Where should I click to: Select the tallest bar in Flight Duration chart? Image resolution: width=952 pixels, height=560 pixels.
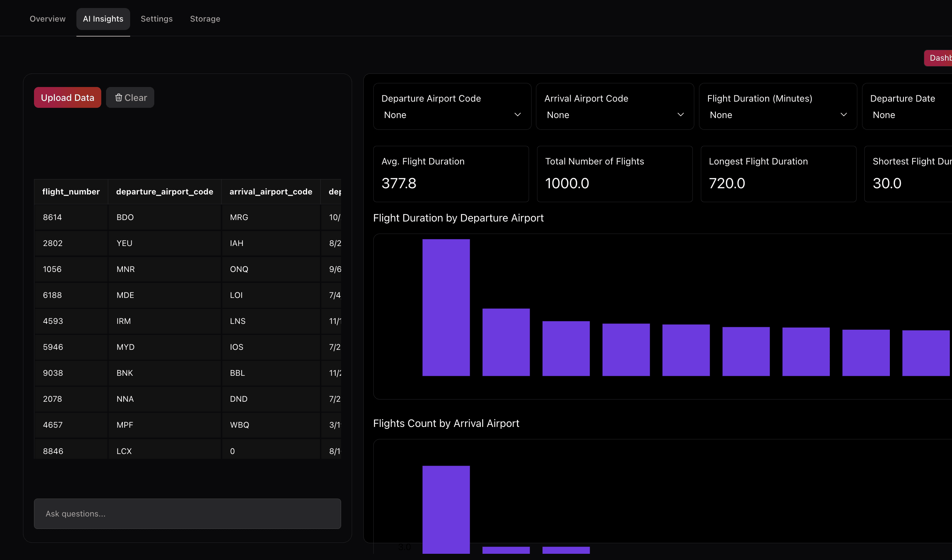coord(446,307)
